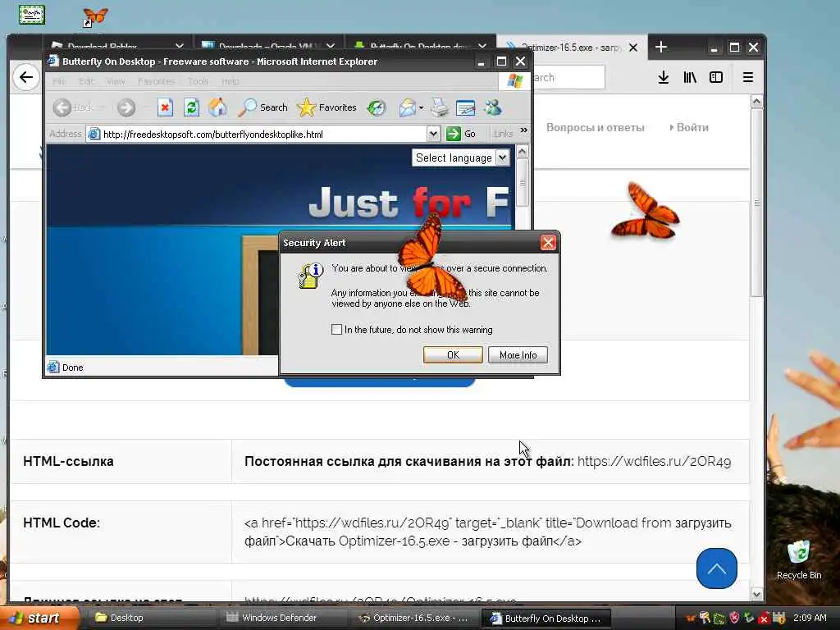
Task: Open Search in Internet Explorer toolbar
Action: 262,107
